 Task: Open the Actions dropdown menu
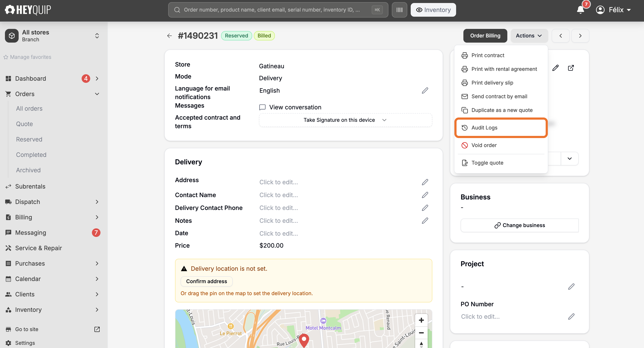point(529,36)
